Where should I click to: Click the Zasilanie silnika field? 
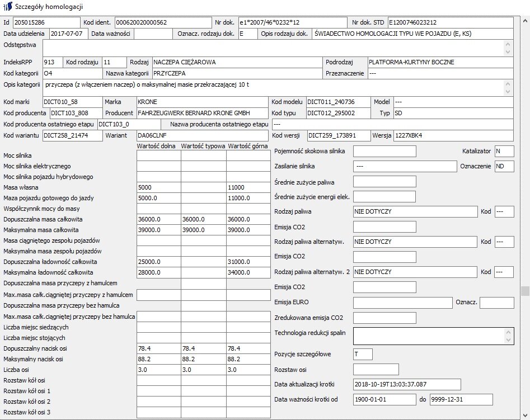tap(405, 166)
